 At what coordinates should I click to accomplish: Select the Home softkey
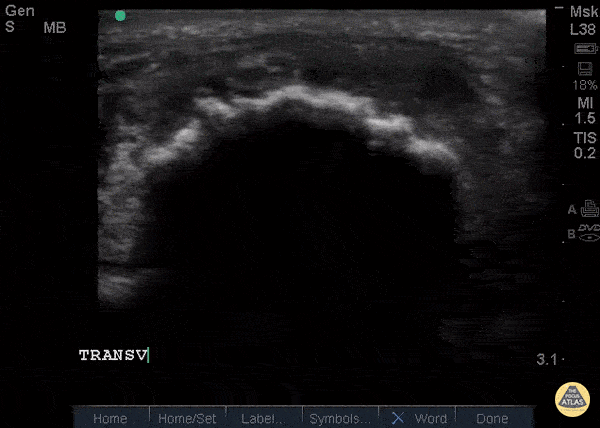110,418
